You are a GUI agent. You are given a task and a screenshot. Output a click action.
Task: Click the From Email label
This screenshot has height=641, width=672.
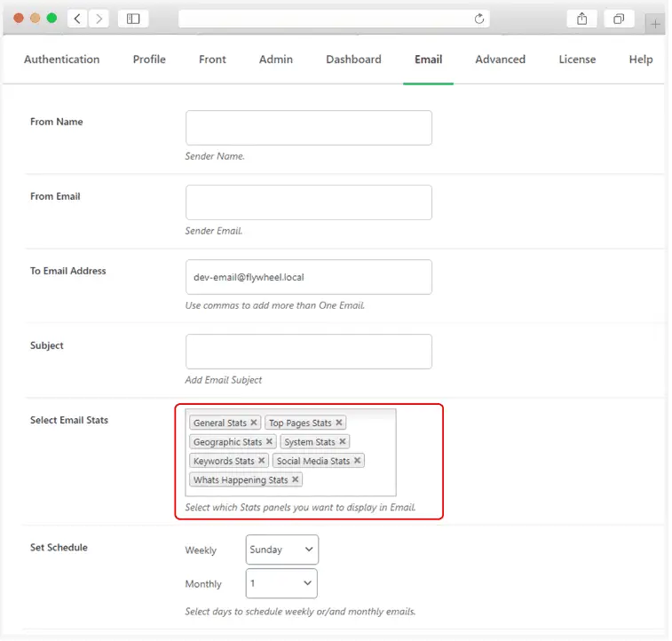[55, 196]
